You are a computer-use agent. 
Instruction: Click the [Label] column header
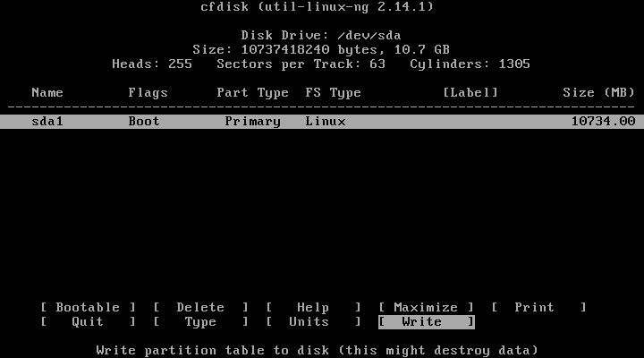[x=470, y=92]
